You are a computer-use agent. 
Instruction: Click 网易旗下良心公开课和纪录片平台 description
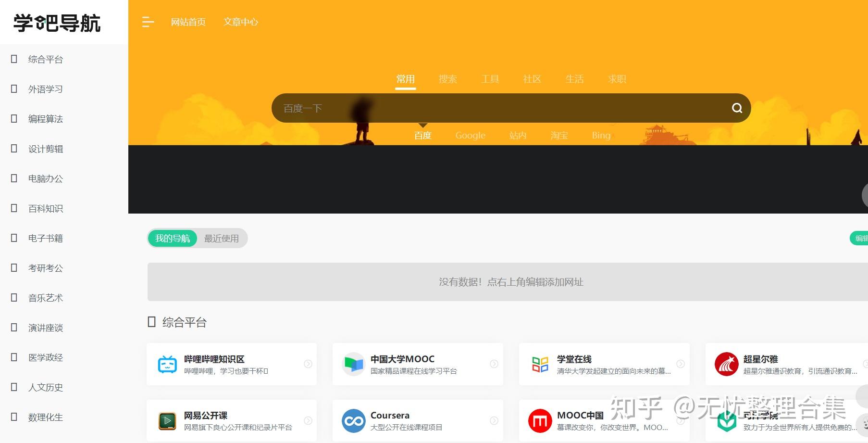(238, 428)
